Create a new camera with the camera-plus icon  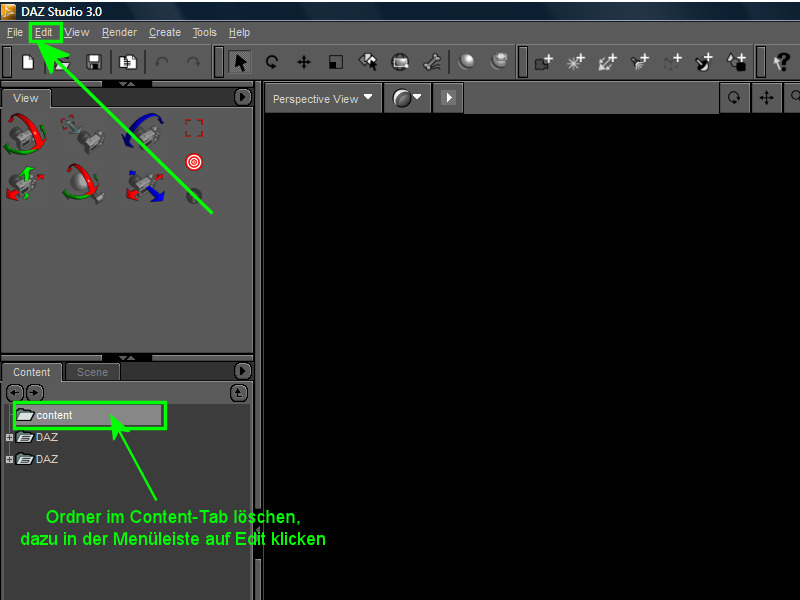(544, 62)
